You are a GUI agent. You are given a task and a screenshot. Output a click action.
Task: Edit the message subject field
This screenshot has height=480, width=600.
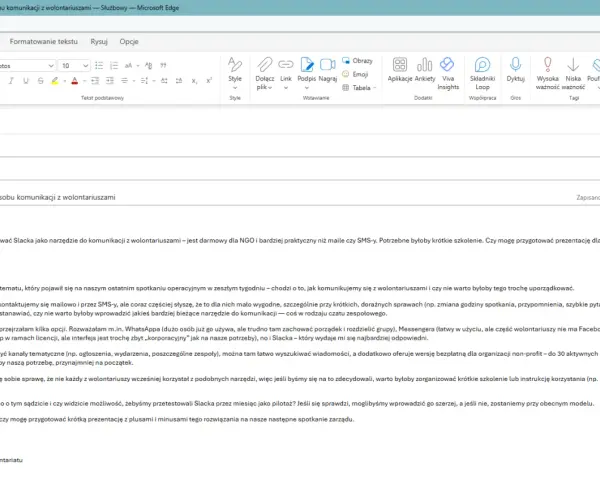point(285,197)
